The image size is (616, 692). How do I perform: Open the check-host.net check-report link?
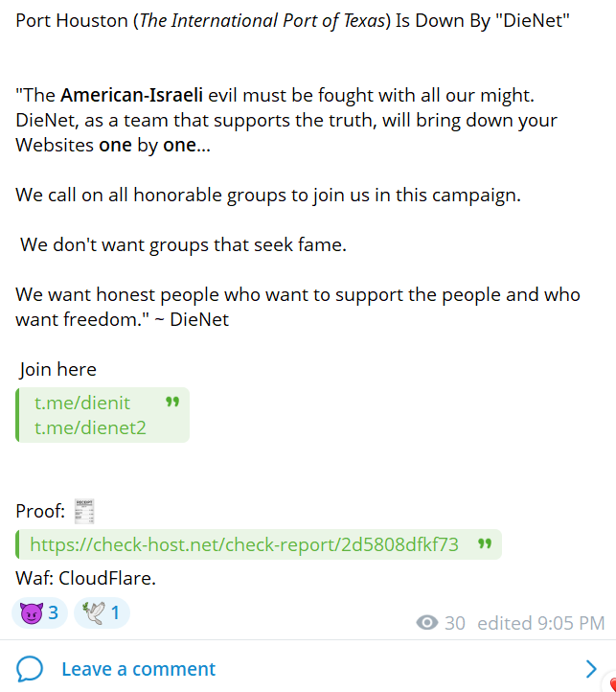pyautogui.click(x=244, y=544)
